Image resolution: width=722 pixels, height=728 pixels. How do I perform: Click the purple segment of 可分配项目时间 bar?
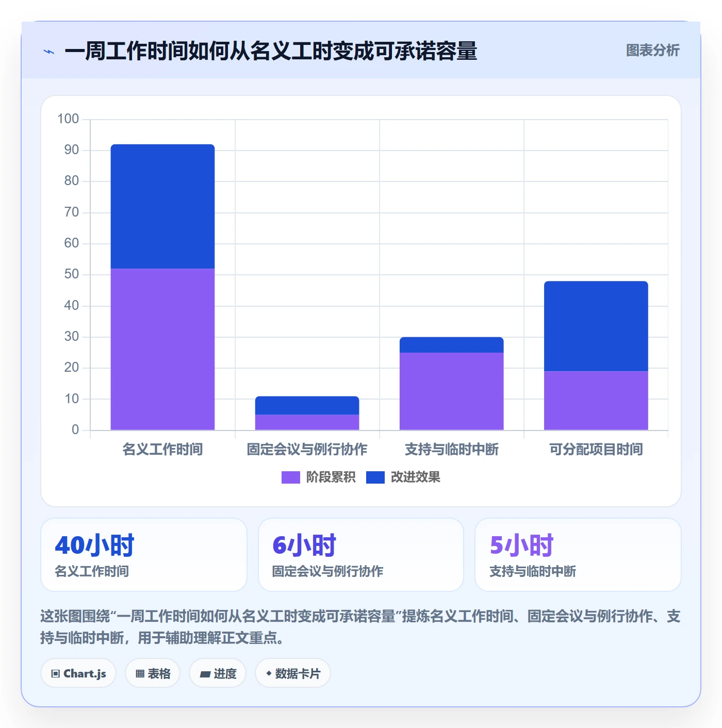click(x=596, y=401)
